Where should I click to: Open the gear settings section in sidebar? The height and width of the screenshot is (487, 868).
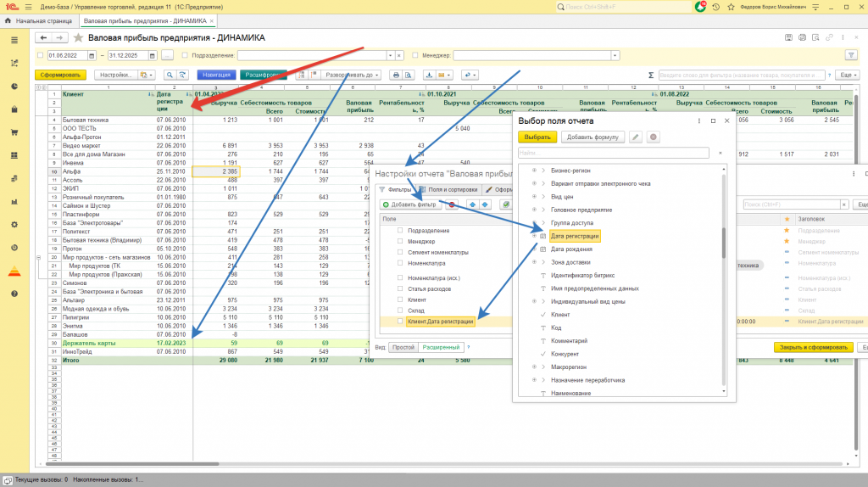pyautogui.click(x=14, y=224)
